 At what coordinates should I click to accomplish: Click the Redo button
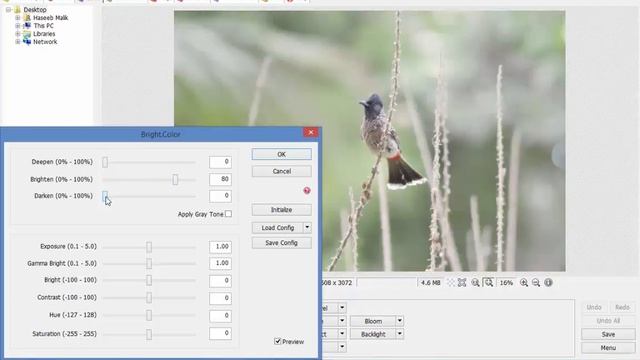click(x=622, y=307)
